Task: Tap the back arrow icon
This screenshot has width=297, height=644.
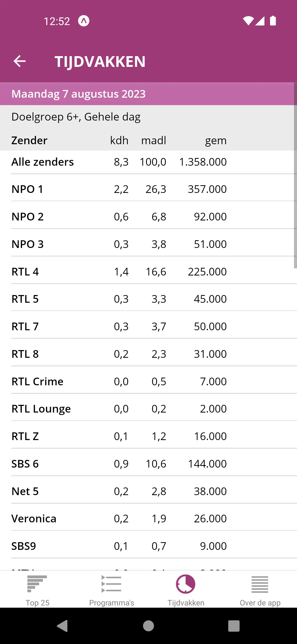Action: [x=20, y=61]
